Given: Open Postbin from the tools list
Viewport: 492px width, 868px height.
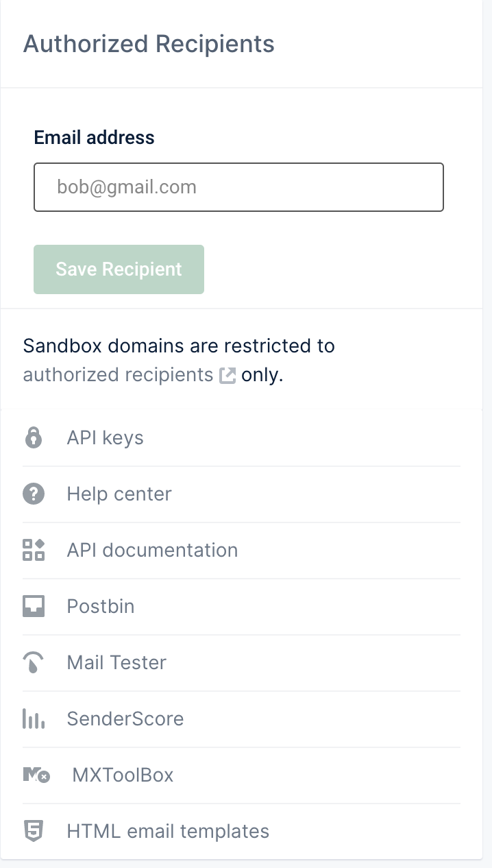Looking at the screenshot, I should [100, 606].
